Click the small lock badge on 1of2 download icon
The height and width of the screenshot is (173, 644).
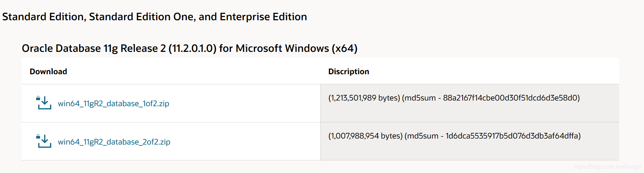coord(38,98)
